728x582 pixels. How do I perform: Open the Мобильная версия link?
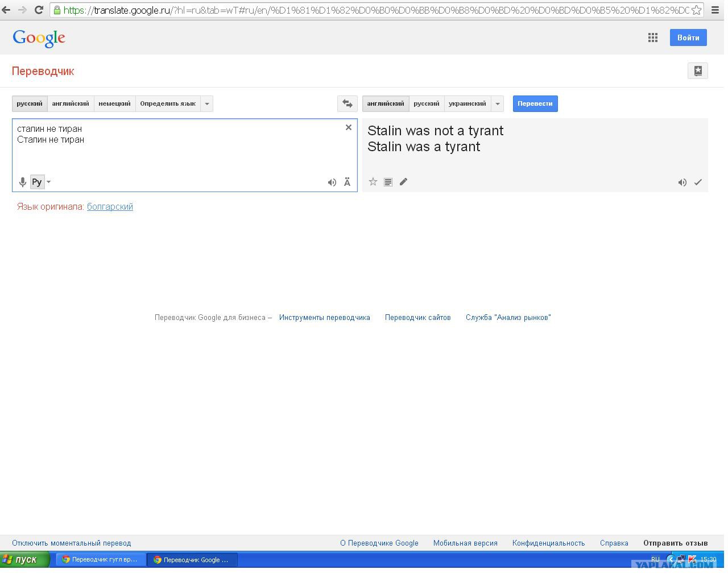pyautogui.click(x=465, y=543)
